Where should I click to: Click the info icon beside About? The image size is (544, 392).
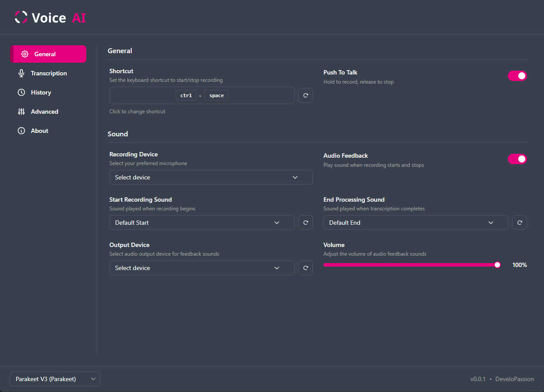pyautogui.click(x=21, y=131)
